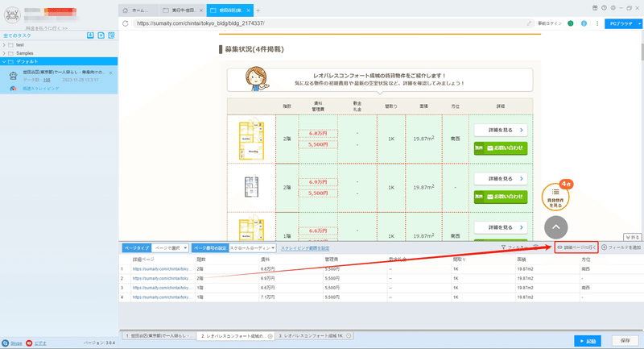Click the green circular icon near 事前ログイン

click(x=571, y=23)
